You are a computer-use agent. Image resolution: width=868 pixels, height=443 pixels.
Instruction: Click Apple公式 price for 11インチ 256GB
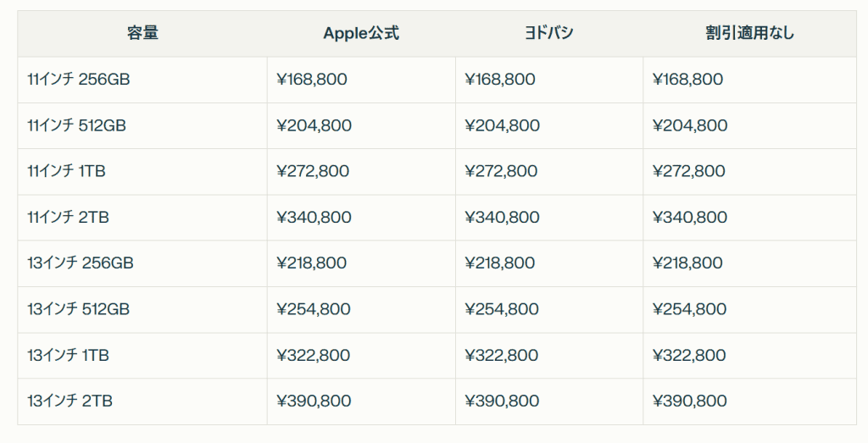click(312, 80)
